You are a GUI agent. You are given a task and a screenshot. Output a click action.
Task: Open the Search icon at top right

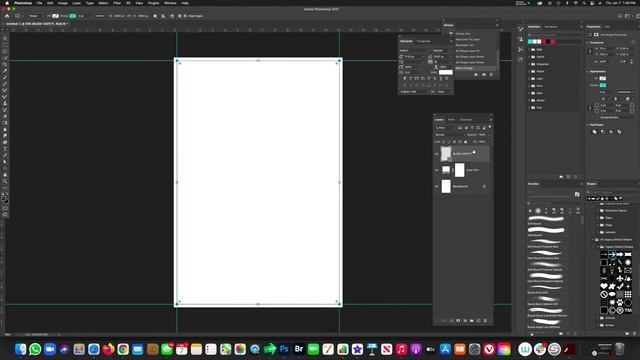point(620,16)
